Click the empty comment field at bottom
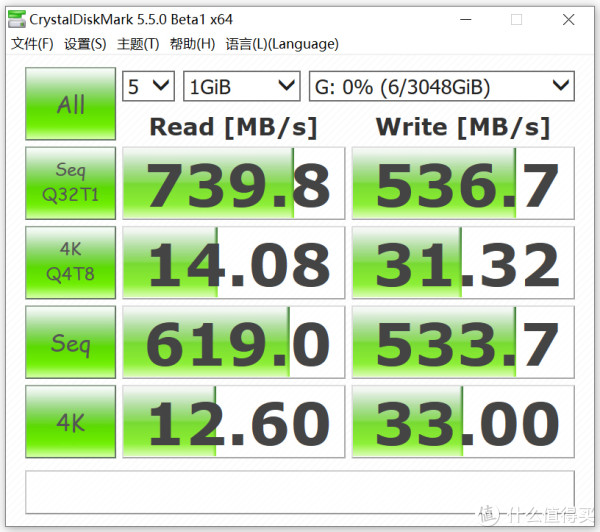 pyautogui.click(x=300, y=492)
